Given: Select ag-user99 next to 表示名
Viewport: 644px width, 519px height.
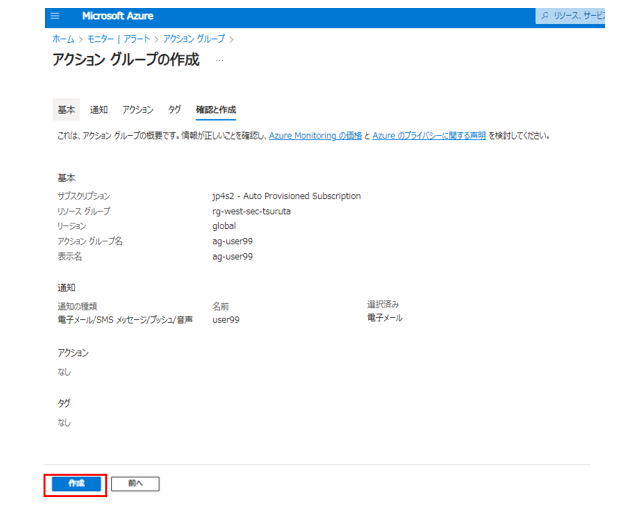Looking at the screenshot, I should 232,256.
